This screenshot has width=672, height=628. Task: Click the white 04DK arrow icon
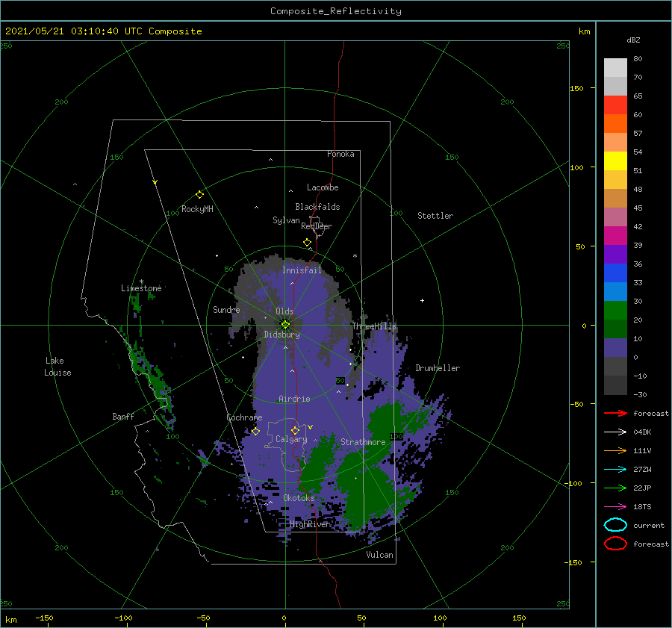coord(615,432)
